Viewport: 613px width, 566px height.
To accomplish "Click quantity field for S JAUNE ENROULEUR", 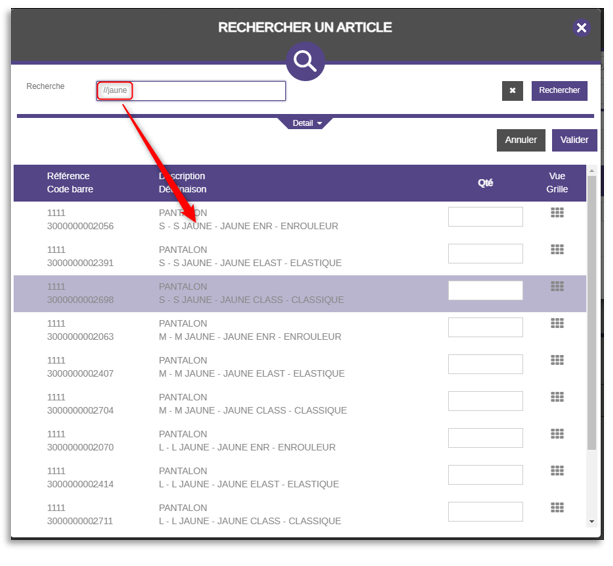I will [x=485, y=217].
